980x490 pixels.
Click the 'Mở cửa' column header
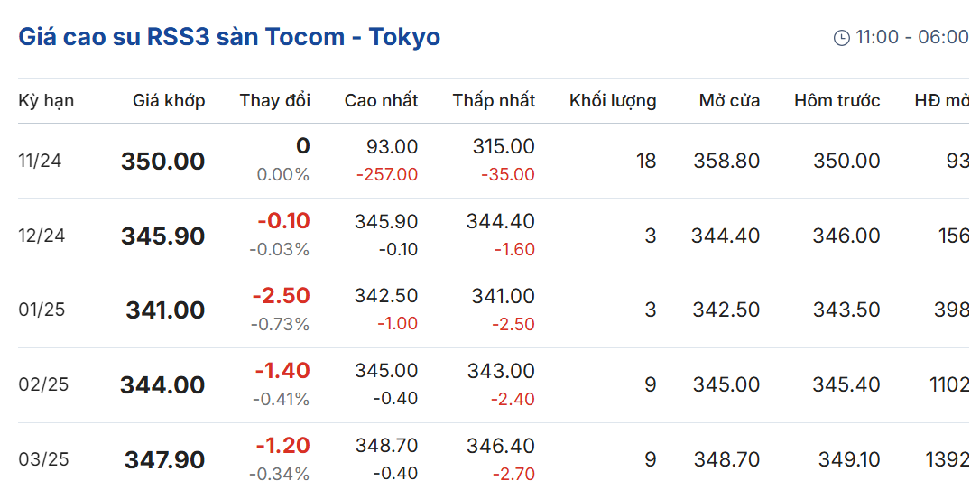point(729,101)
